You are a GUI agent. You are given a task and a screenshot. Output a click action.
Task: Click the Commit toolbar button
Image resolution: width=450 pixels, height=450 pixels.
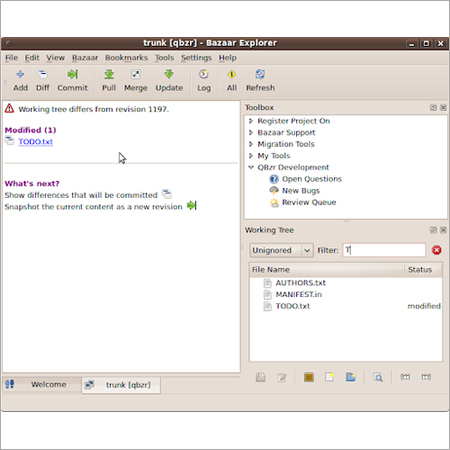click(72, 80)
